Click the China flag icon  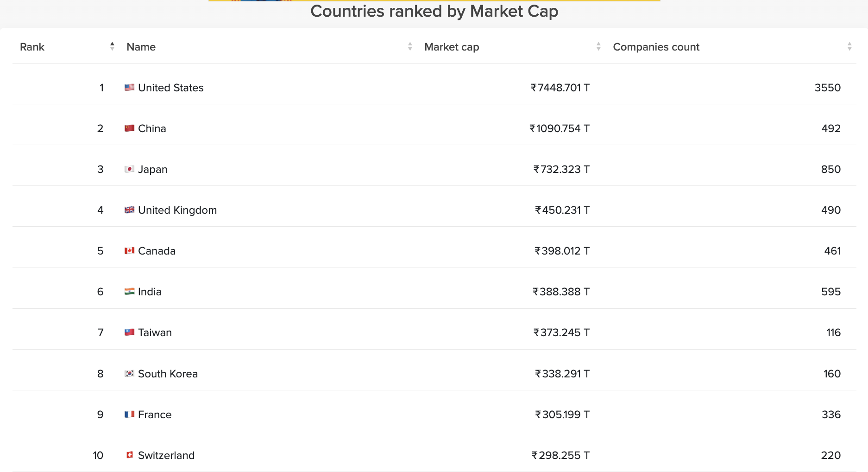pyautogui.click(x=129, y=128)
